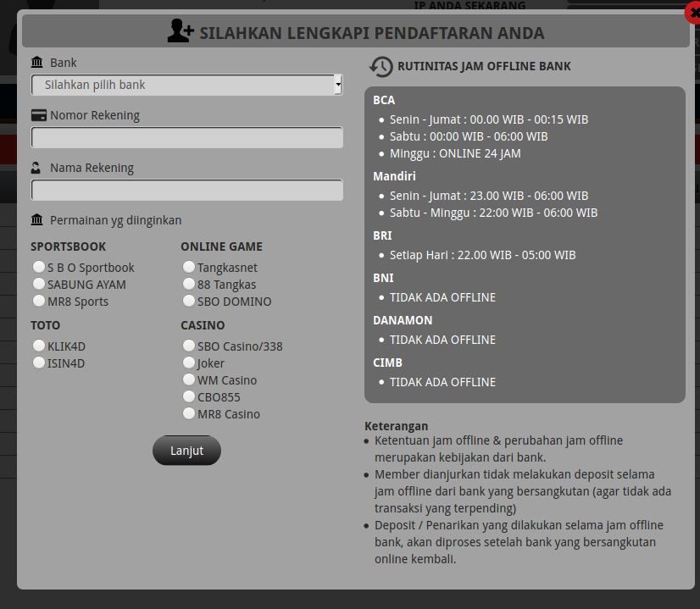Click the clock history icon beside Rutinitas Jam Offline Bank
This screenshot has width=700, height=609.
[x=381, y=67]
